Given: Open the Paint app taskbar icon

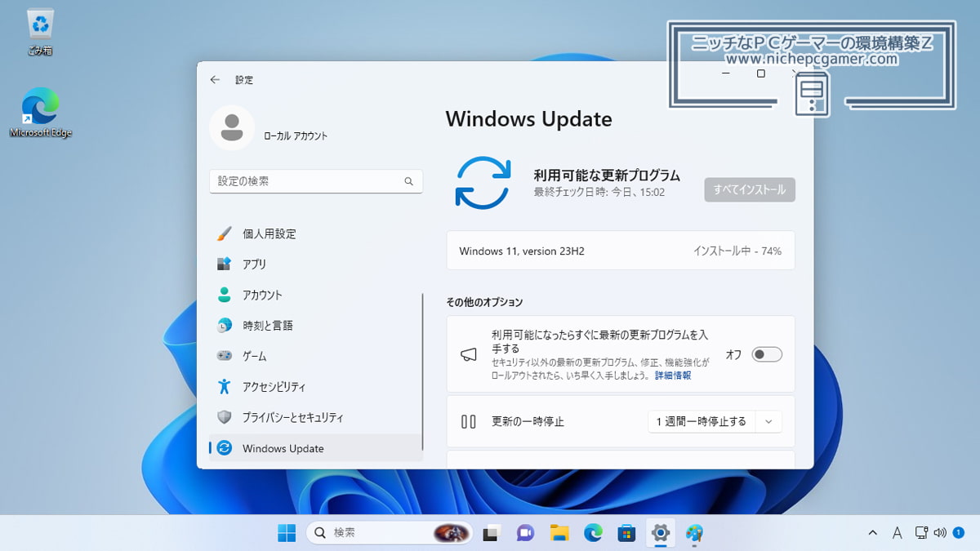Looking at the screenshot, I should coord(694,533).
